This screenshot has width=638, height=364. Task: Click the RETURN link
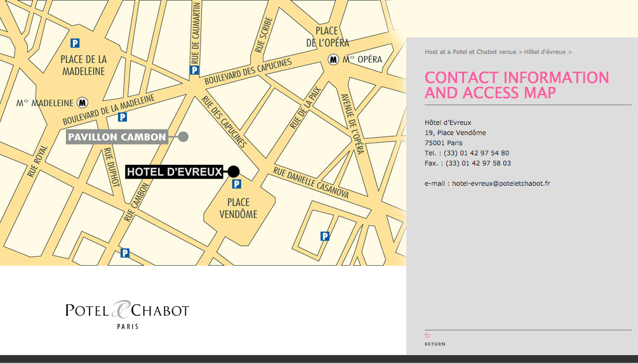(435, 344)
